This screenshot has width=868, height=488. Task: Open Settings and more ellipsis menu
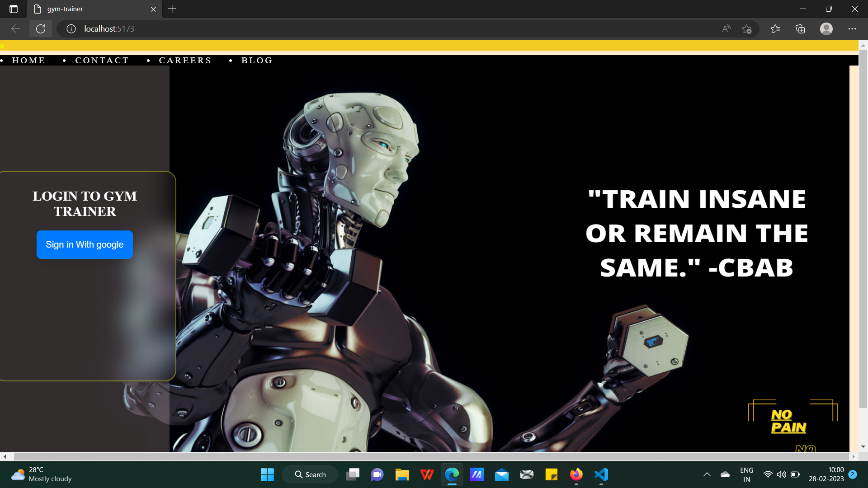point(852,29)
